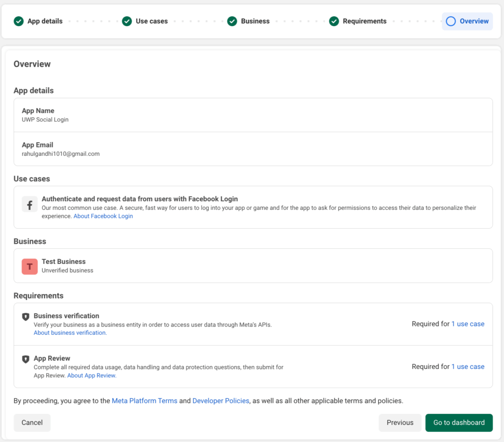The image size is (504, 442).
Task: Click the App details step checkmark icon
Action: tap(19, 21)
